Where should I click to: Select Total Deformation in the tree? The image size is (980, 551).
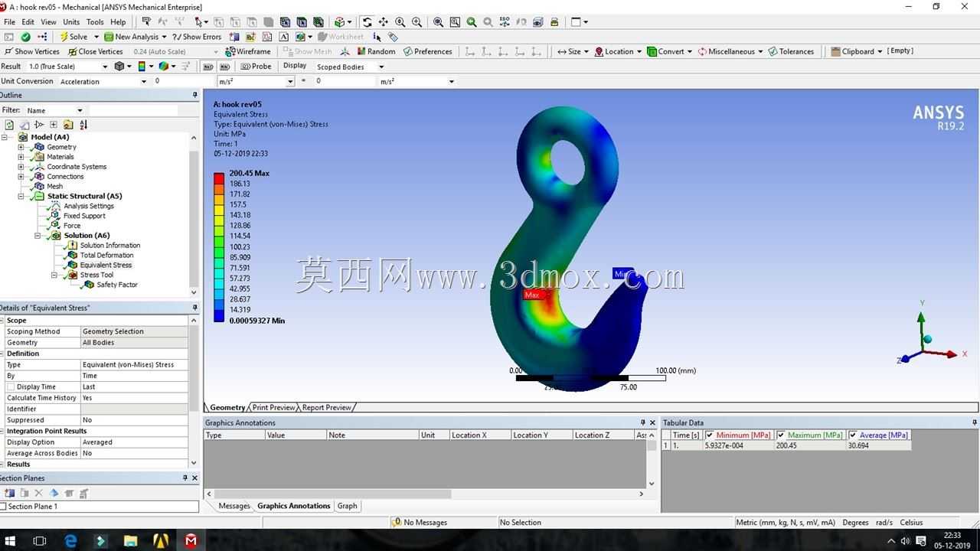106,255
